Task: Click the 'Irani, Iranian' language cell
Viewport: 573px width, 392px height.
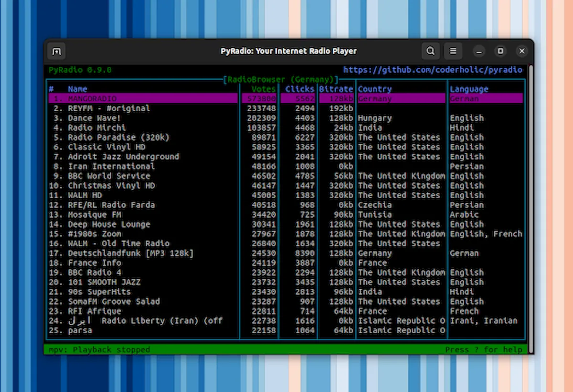Action: click(484, 320)
